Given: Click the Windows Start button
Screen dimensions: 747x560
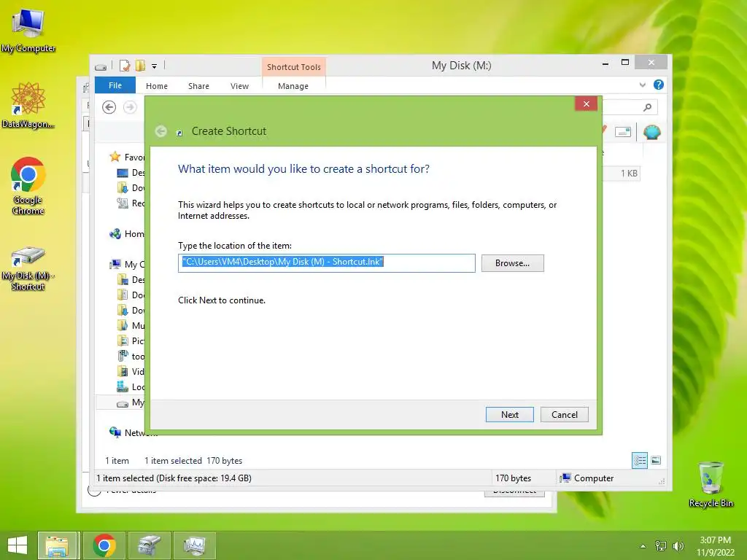Looking at the screenshot, I should (x=18, y=545).
